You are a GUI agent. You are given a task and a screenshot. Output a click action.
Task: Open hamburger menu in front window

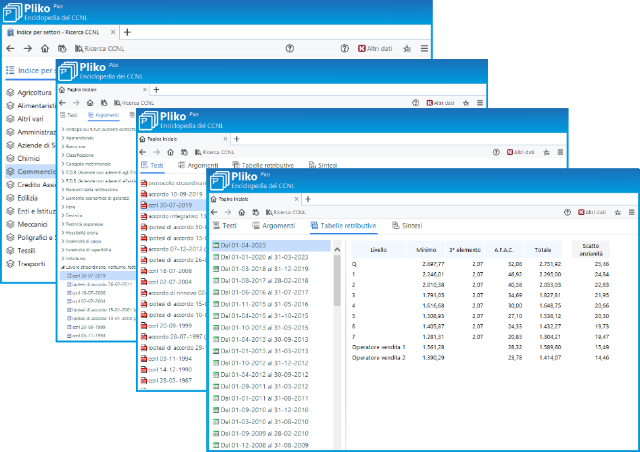click(x=631, y=212)
